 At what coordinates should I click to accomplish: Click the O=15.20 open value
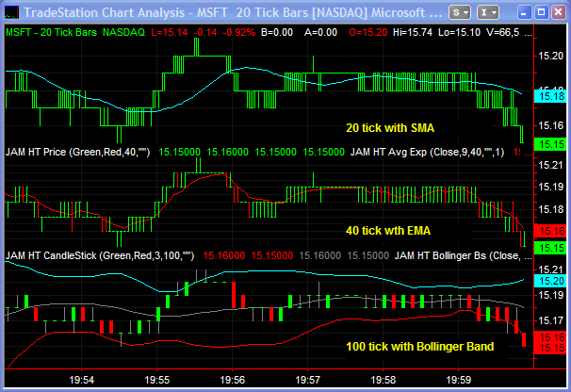[x=368, y=32]
